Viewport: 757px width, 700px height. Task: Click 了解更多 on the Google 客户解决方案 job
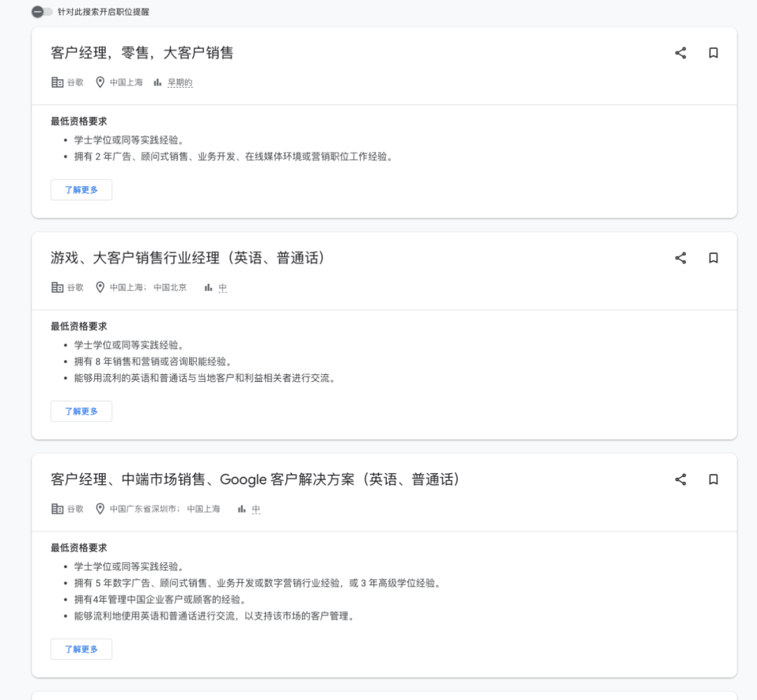coord(81,649)
